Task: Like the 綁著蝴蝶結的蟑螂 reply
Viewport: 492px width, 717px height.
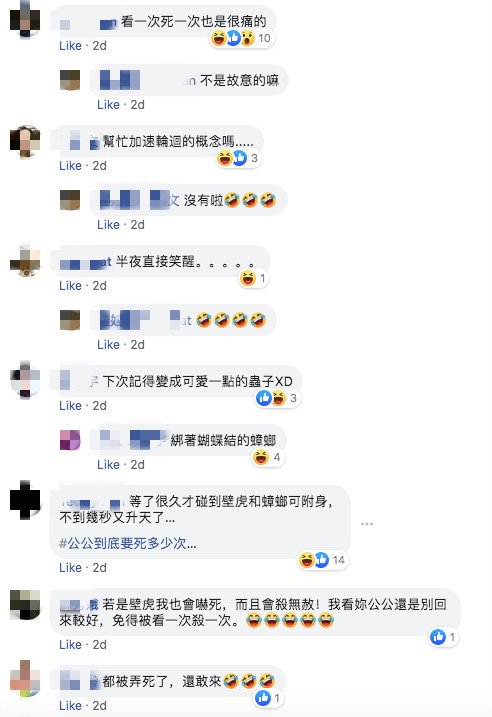Action: tap(108, 465)
